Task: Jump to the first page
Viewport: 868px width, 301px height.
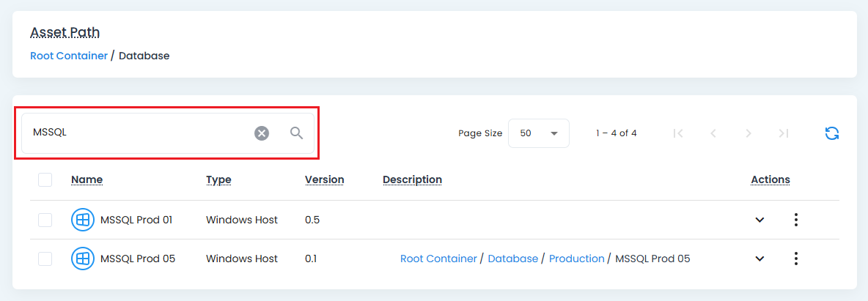Action: (x=678, y=133)
